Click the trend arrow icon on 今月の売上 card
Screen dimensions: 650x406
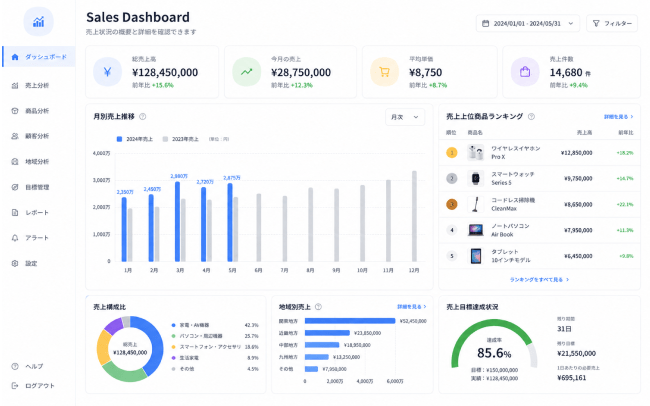click(247, 72)
